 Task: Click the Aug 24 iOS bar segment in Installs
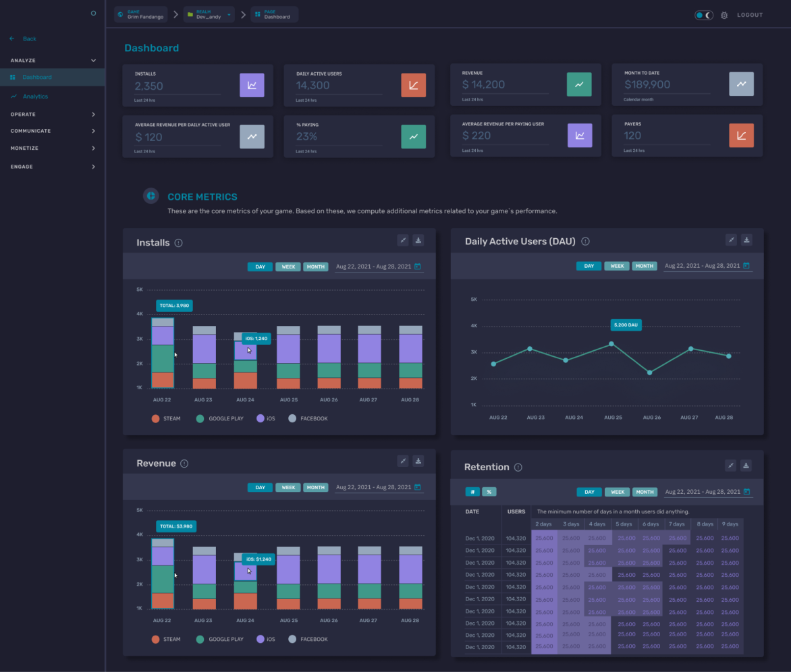coord(245,351)
